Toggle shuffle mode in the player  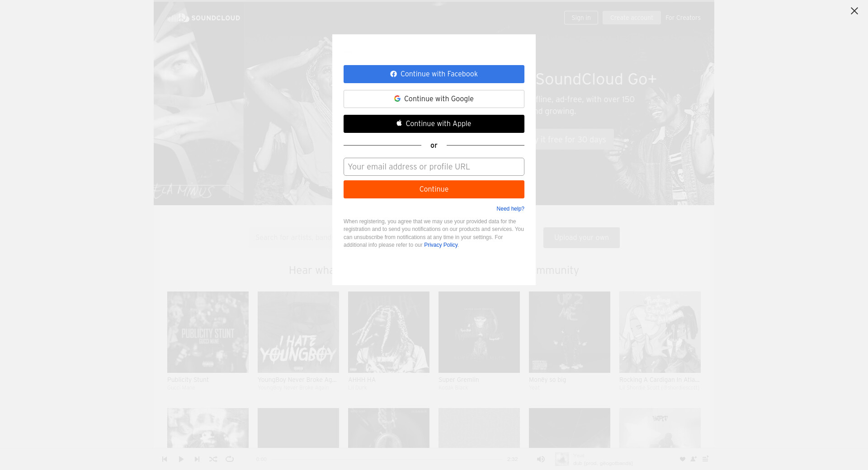[213, 459]
